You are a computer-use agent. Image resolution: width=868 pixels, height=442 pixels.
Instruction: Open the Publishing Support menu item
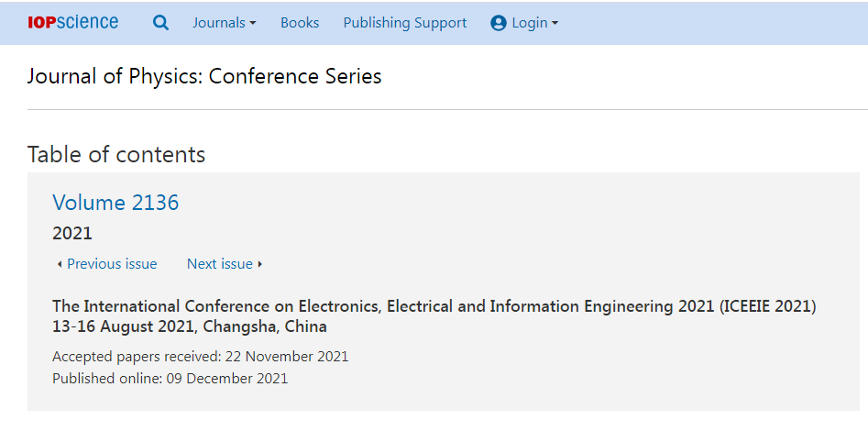[404, 23]
